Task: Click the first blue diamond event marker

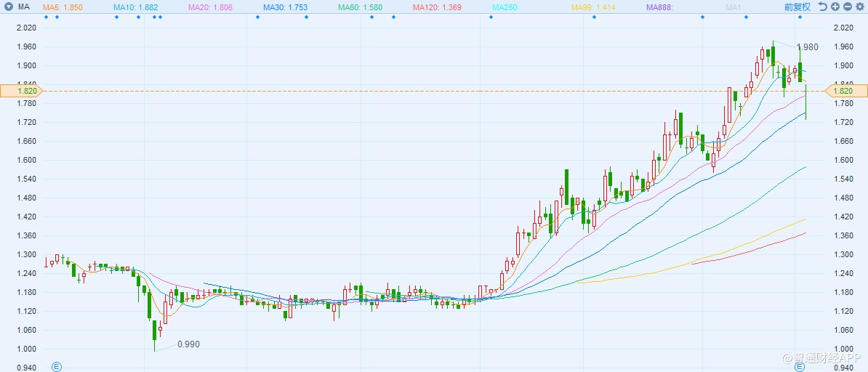Action: (x=46, y=17)
